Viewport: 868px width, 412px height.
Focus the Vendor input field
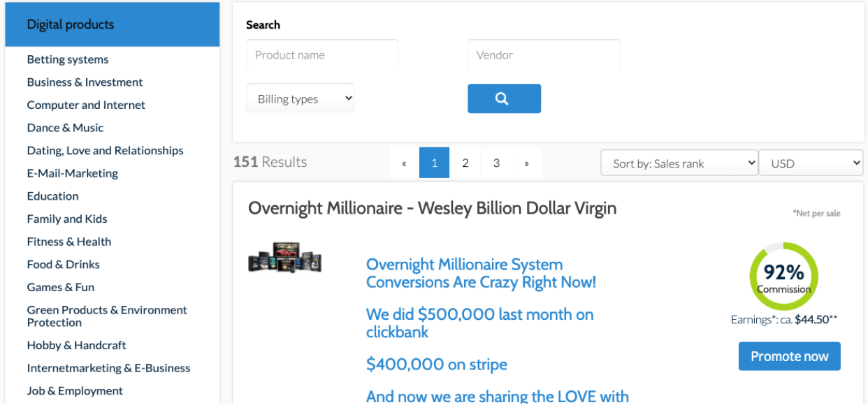[544, 54]
